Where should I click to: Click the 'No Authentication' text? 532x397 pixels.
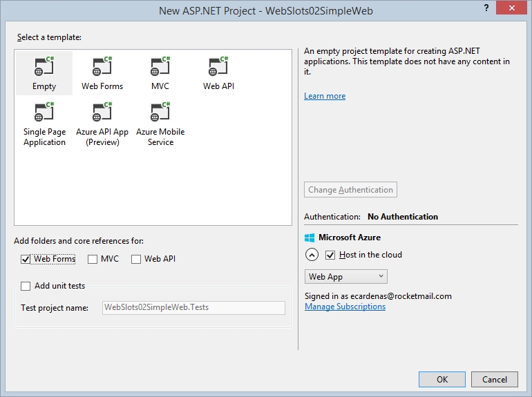(x=403, y=217)
